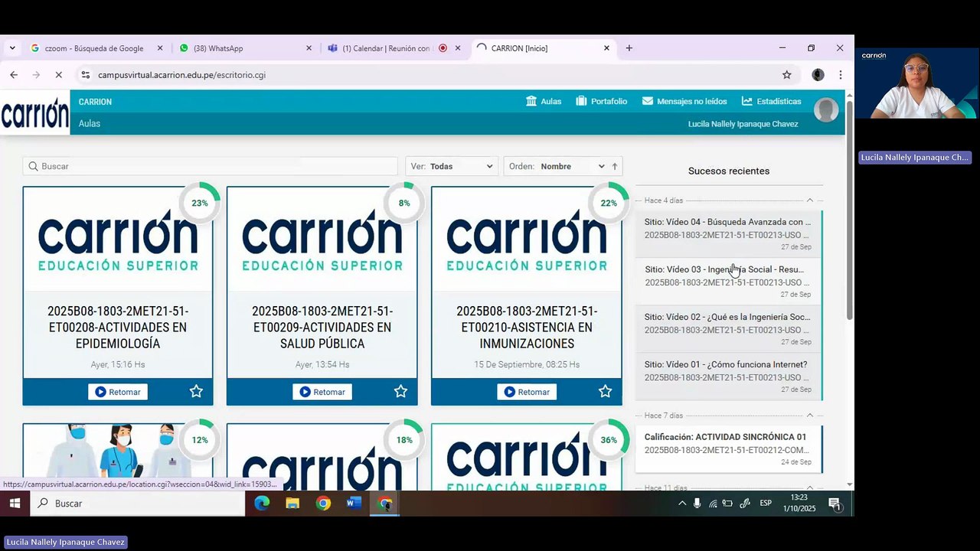Resume the Actividades en Epidemiología course
Screen dimensions: 980x551
tap(118, 392)
